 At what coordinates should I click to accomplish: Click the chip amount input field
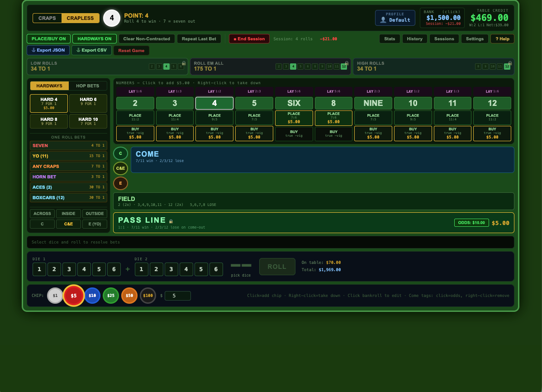click(178, 296)
